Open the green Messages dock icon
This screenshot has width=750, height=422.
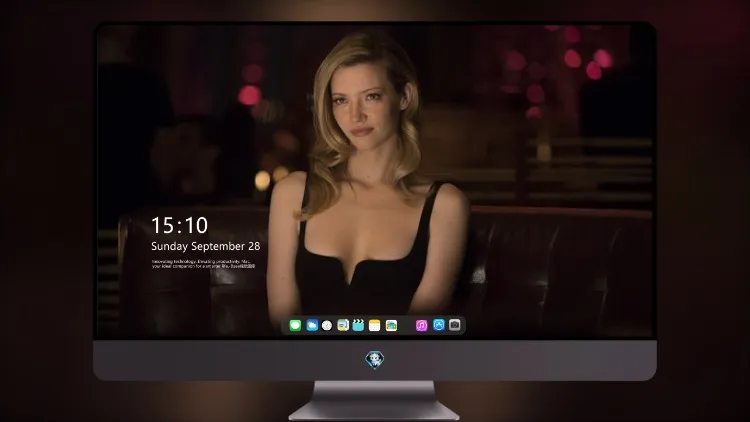click(295, 325)
